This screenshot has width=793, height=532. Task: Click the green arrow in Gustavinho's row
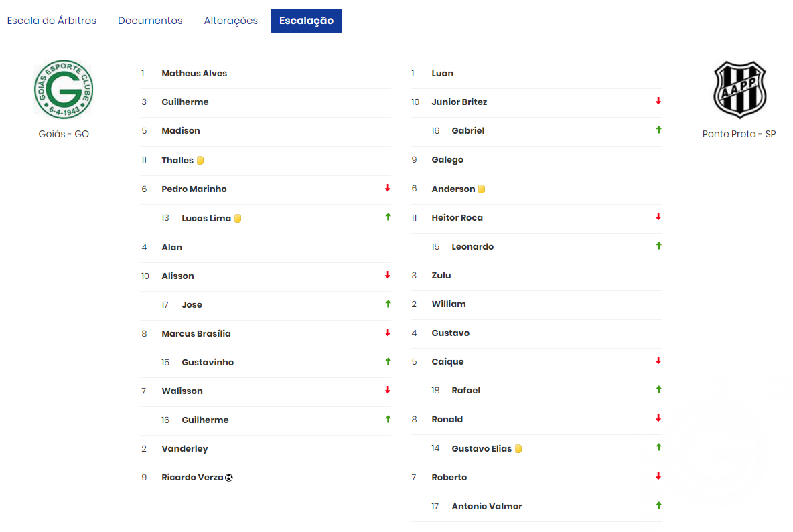pos(388,361)
